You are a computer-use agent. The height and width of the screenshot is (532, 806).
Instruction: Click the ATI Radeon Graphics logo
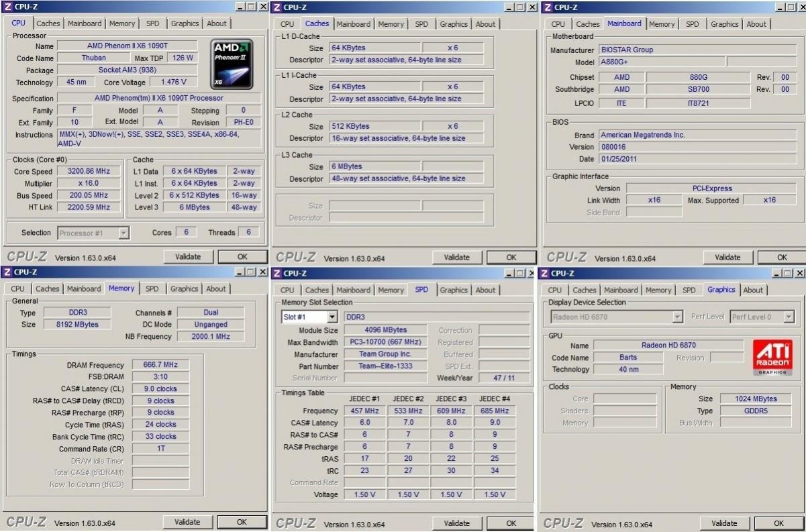pos(772,358)
